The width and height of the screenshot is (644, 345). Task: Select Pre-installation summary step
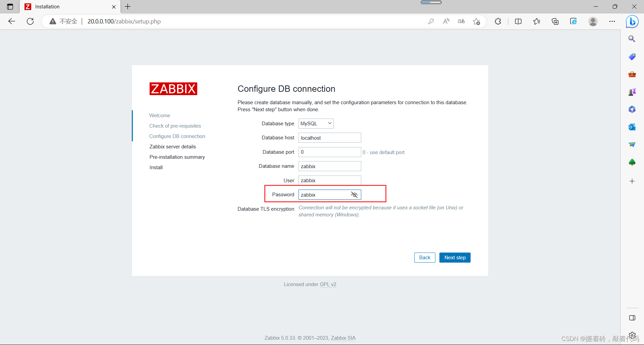(x=177, y=157)
